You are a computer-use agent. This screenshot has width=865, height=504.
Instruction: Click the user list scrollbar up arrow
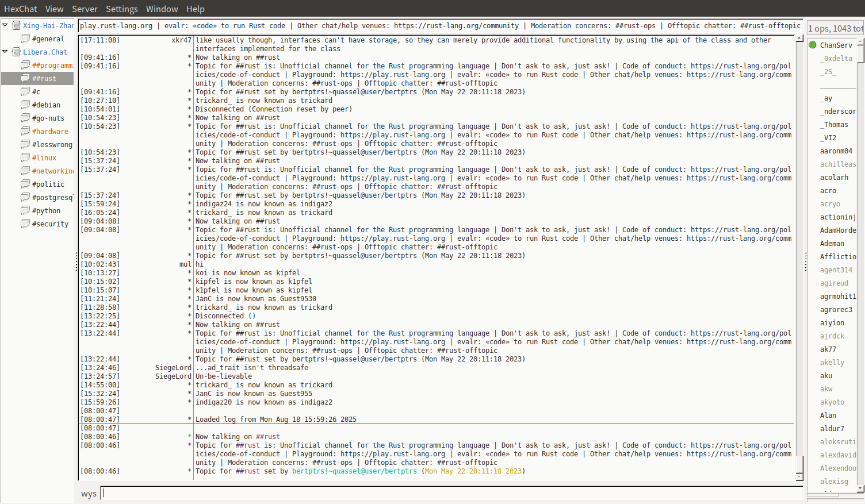pyautogui.click(x=860, y=41)
